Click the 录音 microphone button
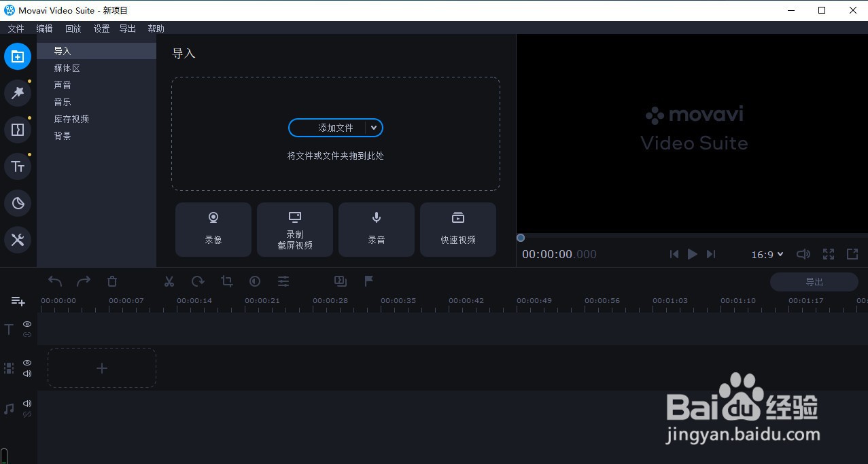This screenshot has height=464, width=868. [377, 230]
